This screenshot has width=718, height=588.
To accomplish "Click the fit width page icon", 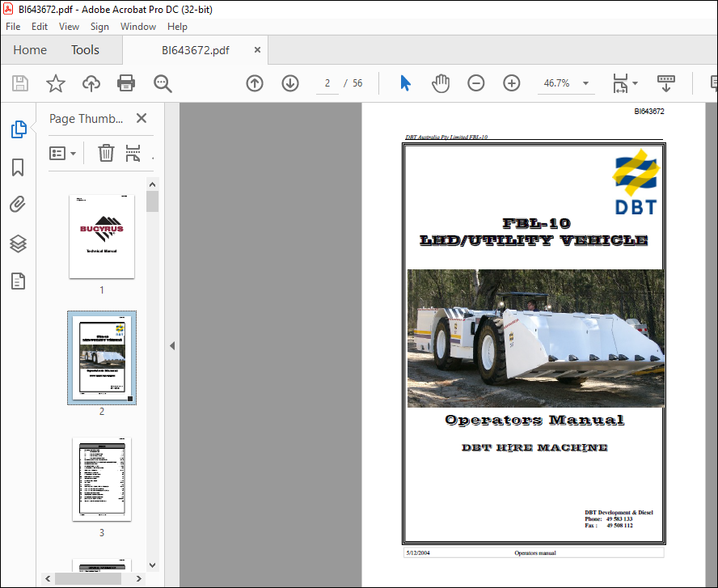I will point(620,83).
